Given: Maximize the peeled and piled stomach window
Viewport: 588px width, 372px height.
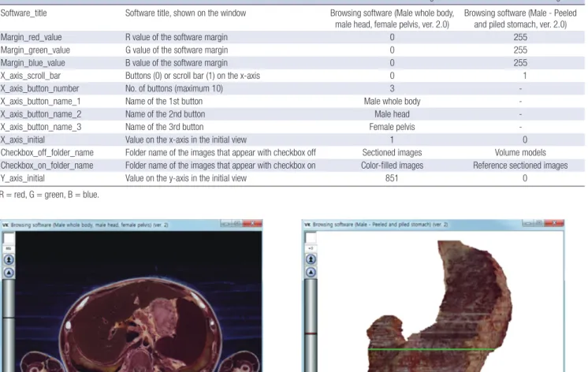Looking at the screenshot, I should [538, 223].
